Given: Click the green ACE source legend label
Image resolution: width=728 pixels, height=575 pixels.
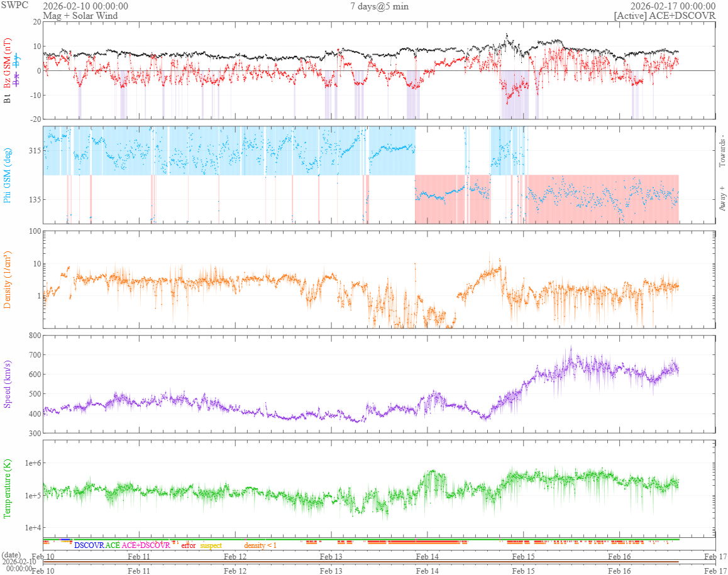Looking at the screenshot, I should tap(113, 545).
